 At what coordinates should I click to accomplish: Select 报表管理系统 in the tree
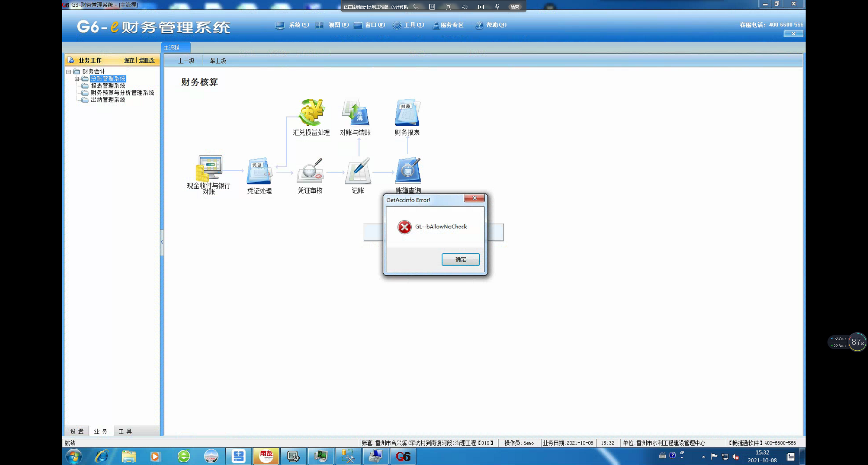(108, 86)
